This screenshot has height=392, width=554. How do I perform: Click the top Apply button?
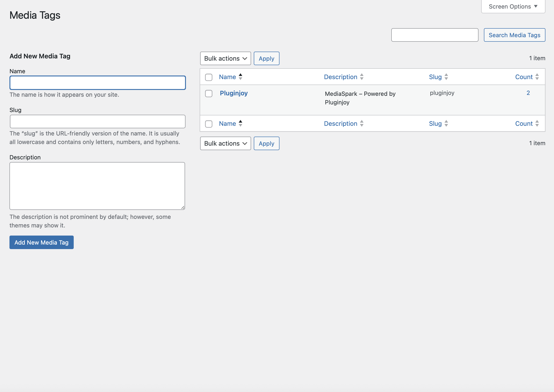pyautogui.click(x=266, y=58)
